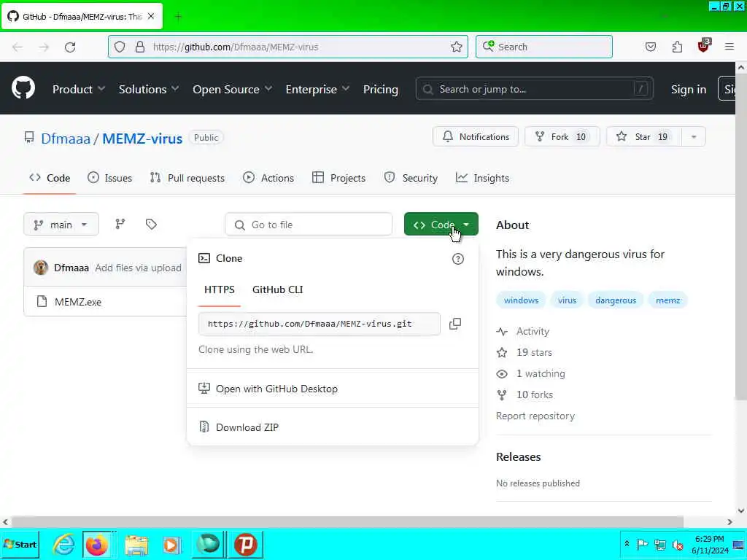Click the GitHub Octocat logo
Viewport: 747px width, 560px height.
[23, 88]
